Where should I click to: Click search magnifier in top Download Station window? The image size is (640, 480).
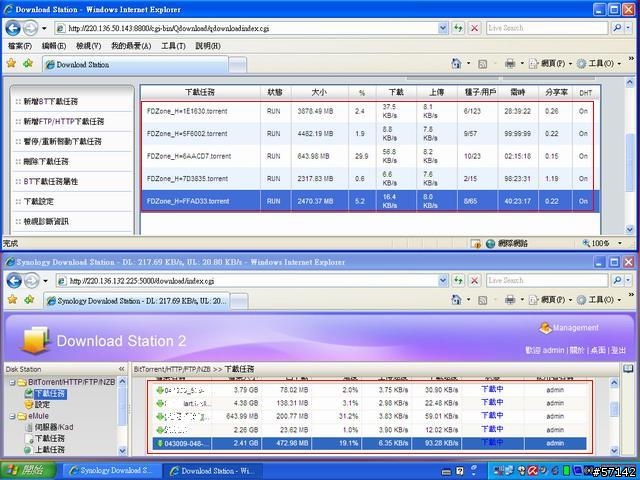tap(617, 28)
